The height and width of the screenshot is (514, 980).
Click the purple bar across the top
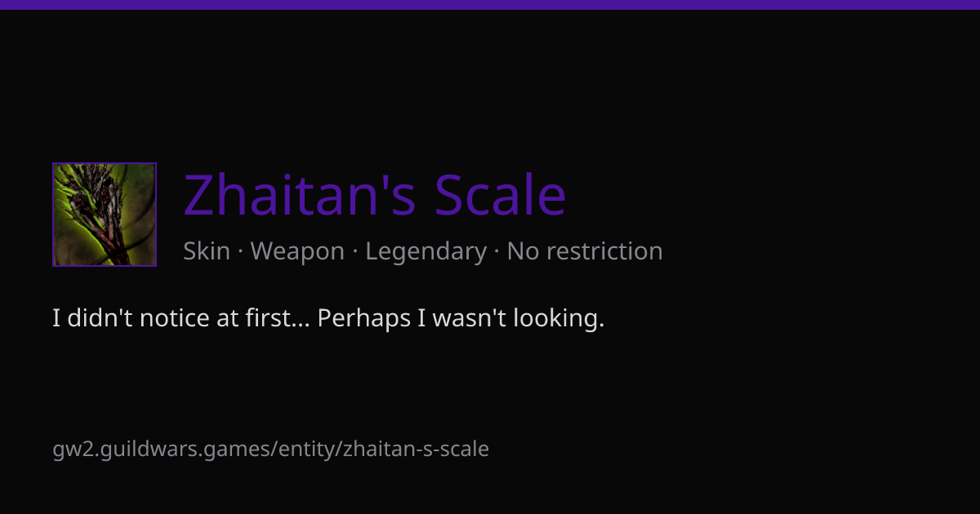point(490,4)
